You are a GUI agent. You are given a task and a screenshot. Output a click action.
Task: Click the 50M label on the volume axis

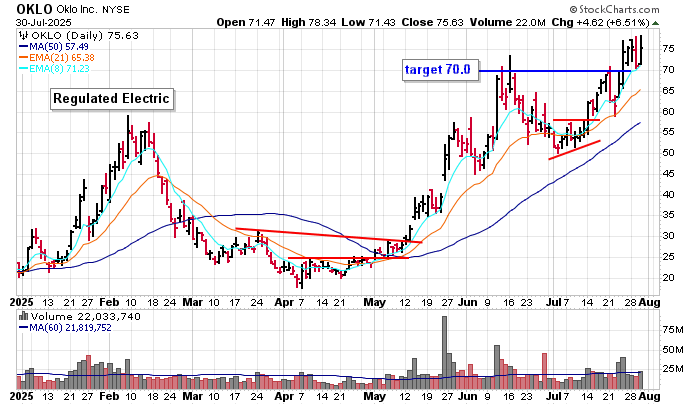tap(673, 349)
